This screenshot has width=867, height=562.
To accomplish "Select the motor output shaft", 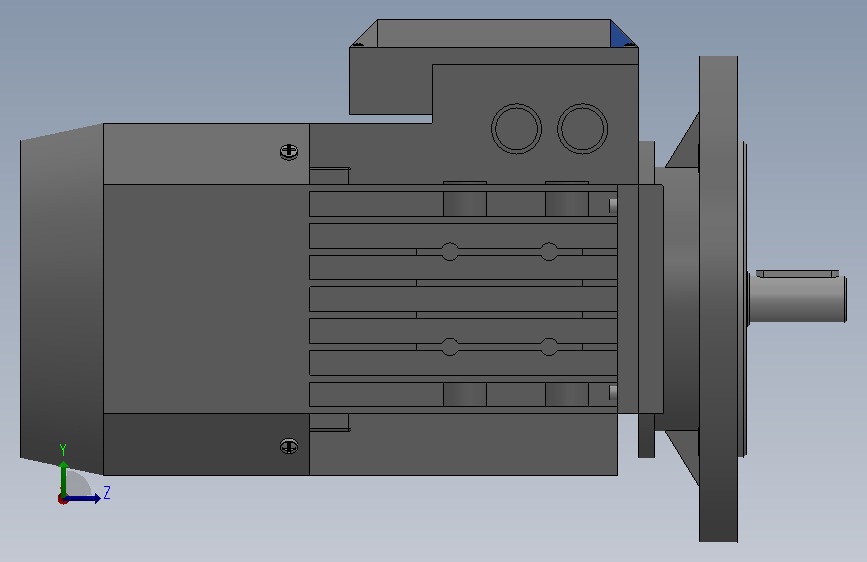I will pyautogui.click(x=797, y=299).
